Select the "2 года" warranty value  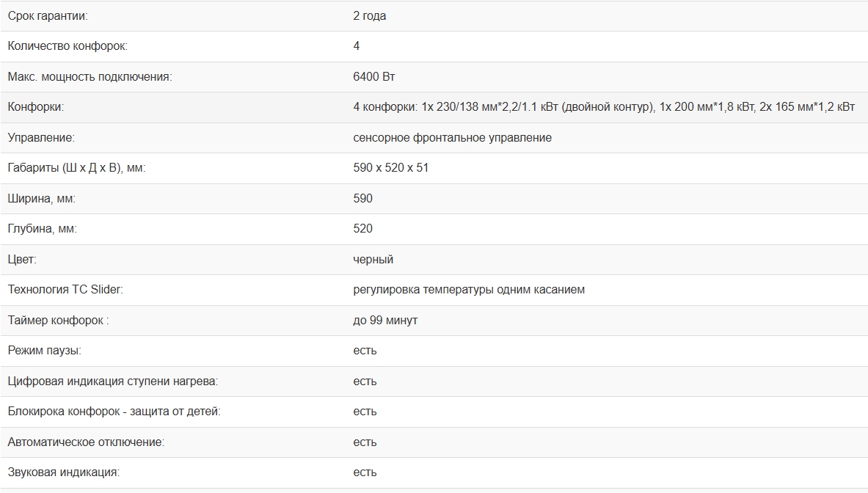[x=369, y=15]
